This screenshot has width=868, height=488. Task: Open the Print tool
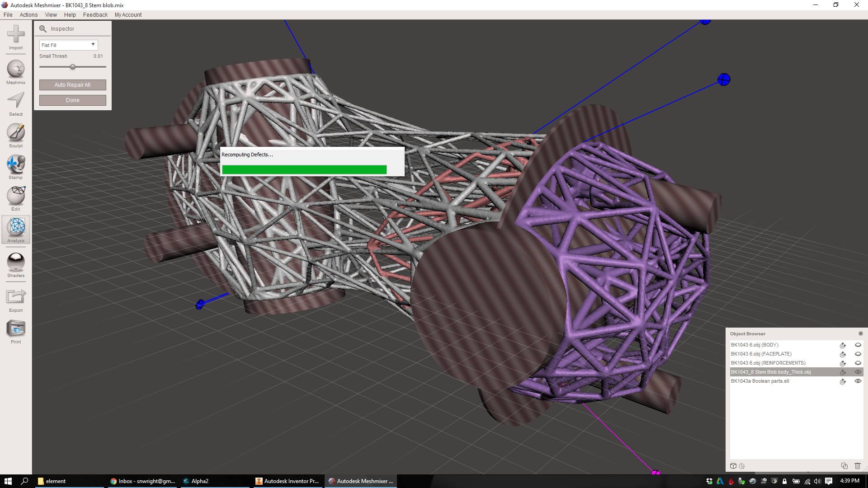pos(16,328)
